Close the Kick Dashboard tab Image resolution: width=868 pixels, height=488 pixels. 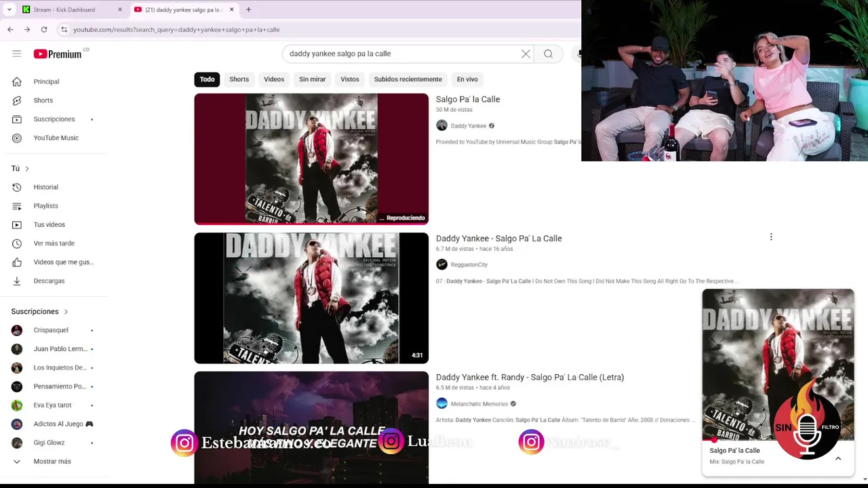(x=120, y=9)
